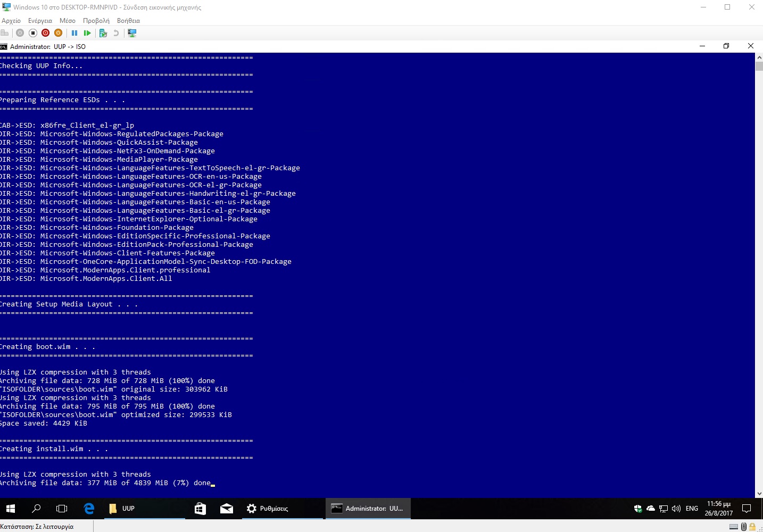The image size is (763, 532).
Task: Click 'Creating boot.wim . . .' console line
Action: (x=48, y=347)
